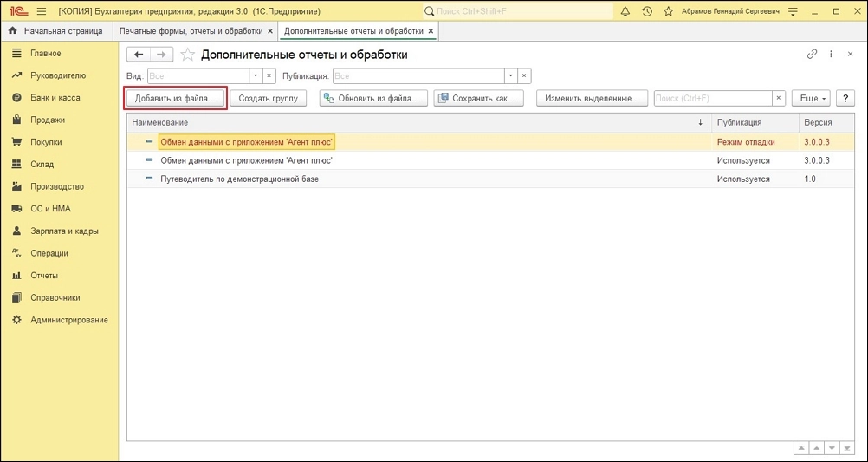Image resolution: width=868 pixels, height=462 pixels.
Task: Open form's three-dot menu
Action: pyautogui.click(x=831, y=54)
